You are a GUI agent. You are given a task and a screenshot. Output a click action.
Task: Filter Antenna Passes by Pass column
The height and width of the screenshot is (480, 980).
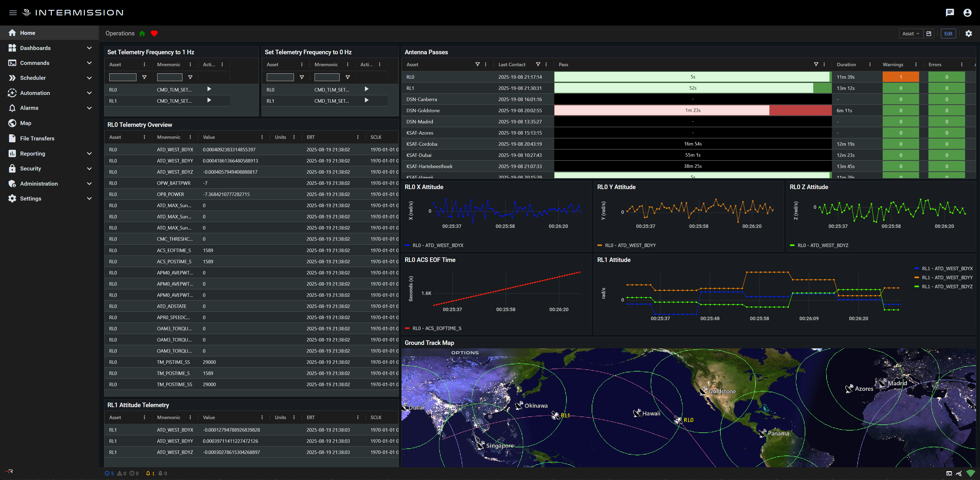(x=816, y=64)
